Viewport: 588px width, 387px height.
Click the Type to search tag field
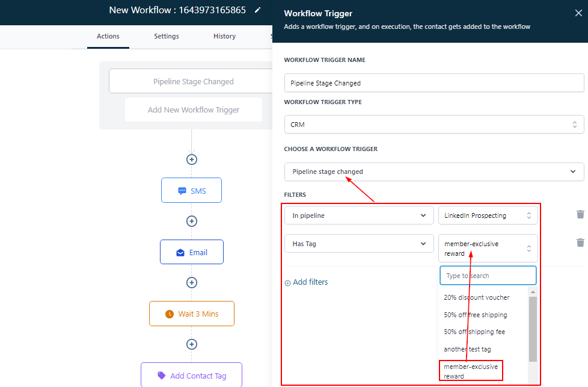(x=488, y=276)
